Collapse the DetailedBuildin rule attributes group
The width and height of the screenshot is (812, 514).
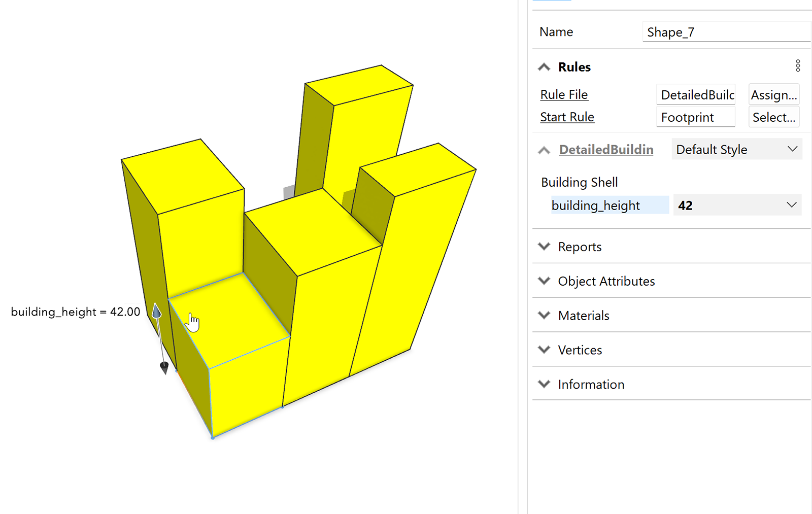544,150
